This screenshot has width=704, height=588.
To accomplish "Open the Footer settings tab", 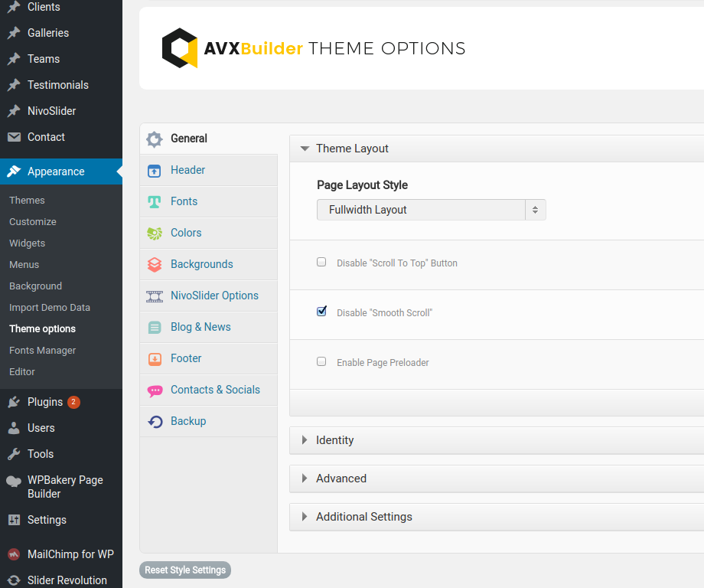I will (185, 358).
